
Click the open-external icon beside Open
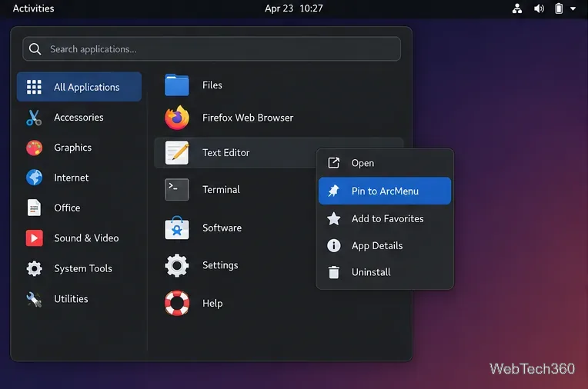coord(334,163)
